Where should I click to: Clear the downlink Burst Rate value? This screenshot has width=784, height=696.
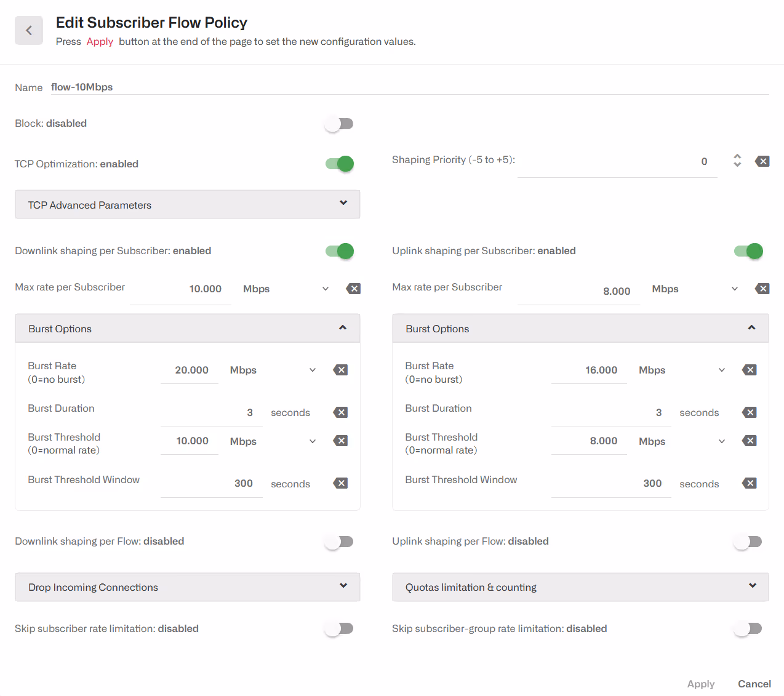tap(340, 370)
